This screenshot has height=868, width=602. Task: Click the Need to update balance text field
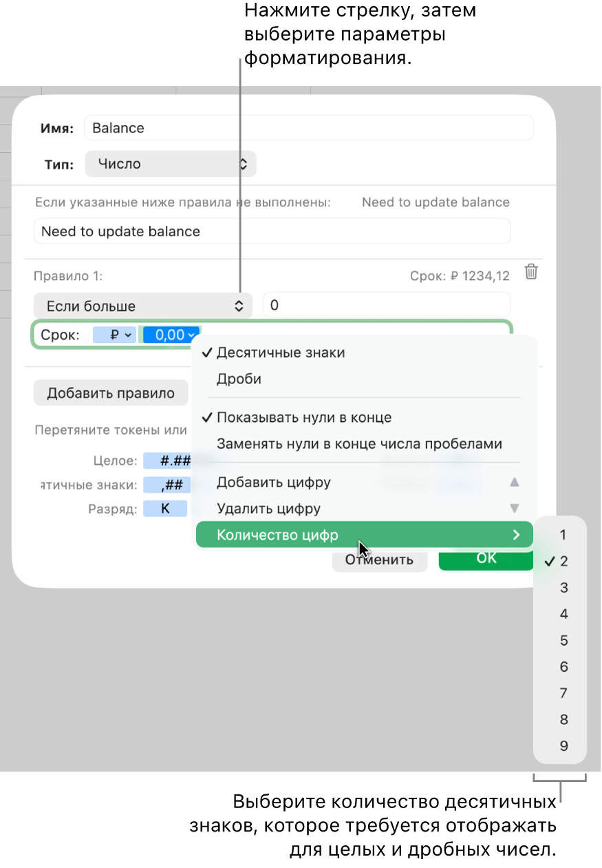(x=272, y=231)
